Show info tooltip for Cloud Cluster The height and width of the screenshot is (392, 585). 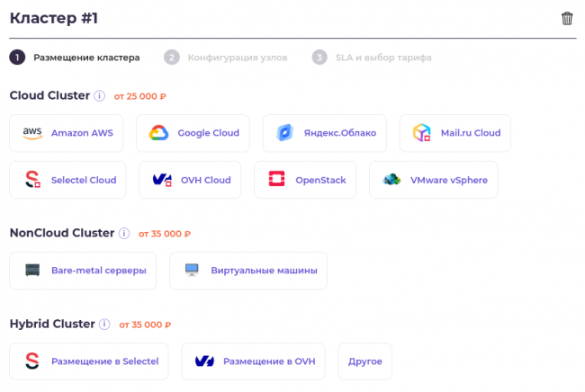(100, 95)
